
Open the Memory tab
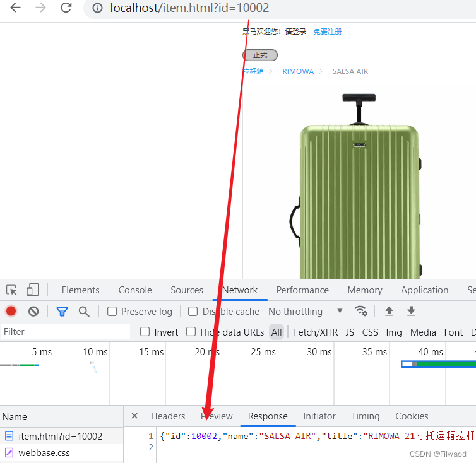365,290
